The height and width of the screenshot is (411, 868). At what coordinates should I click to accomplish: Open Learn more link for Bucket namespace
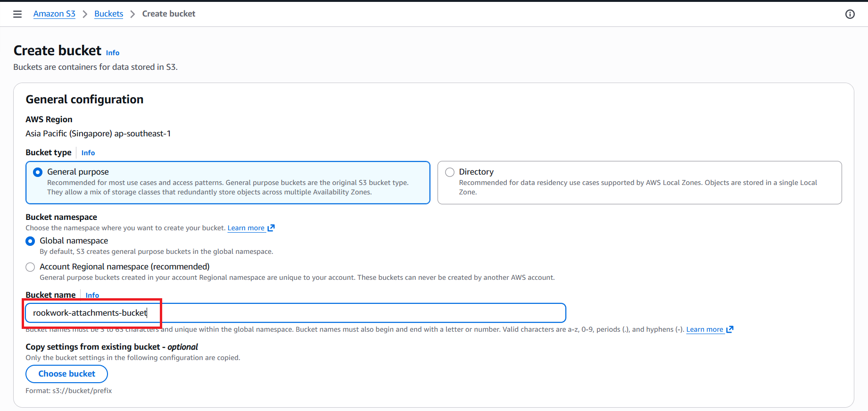click(x=251, y=228)
